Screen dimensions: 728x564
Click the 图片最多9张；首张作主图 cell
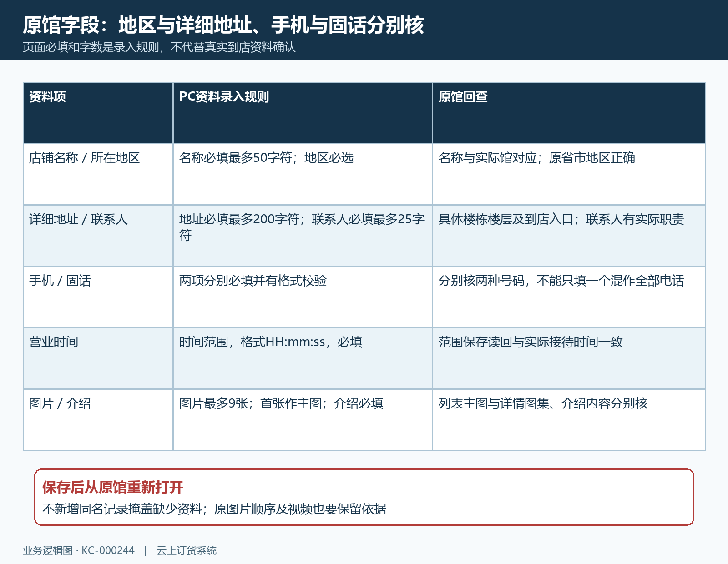tap(303, 420)
